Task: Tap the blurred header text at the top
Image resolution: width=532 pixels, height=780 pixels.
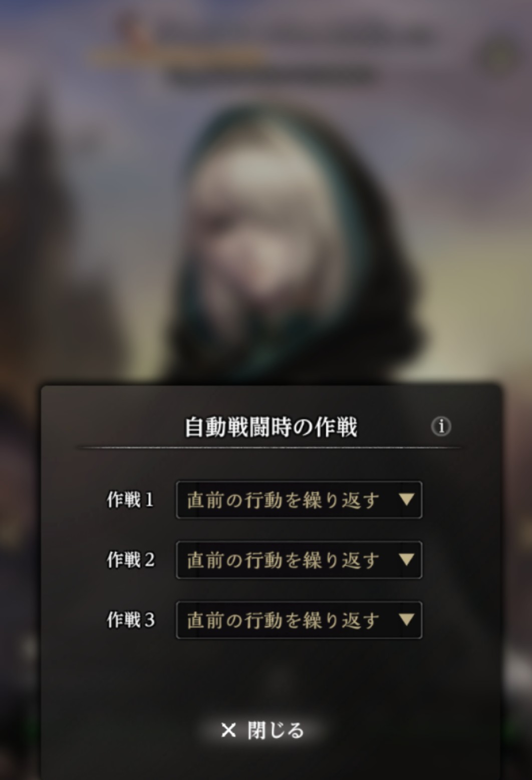Action: pyautogui.click(x=296, y=36)
